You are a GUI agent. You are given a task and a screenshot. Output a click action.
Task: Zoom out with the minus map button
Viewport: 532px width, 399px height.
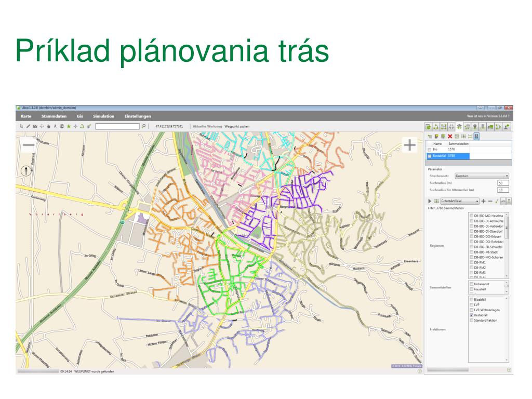click(29, 145)
